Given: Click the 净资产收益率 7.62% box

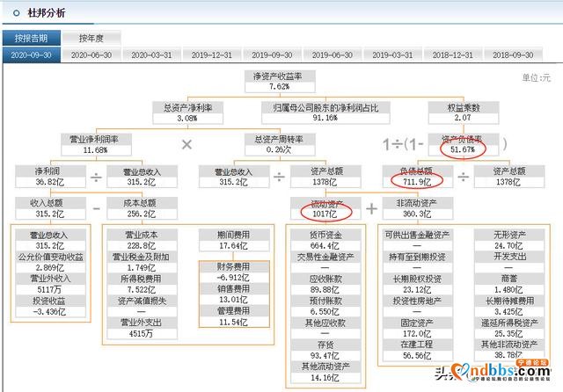Looking at the screenshot, I should [x=280, y=81].
